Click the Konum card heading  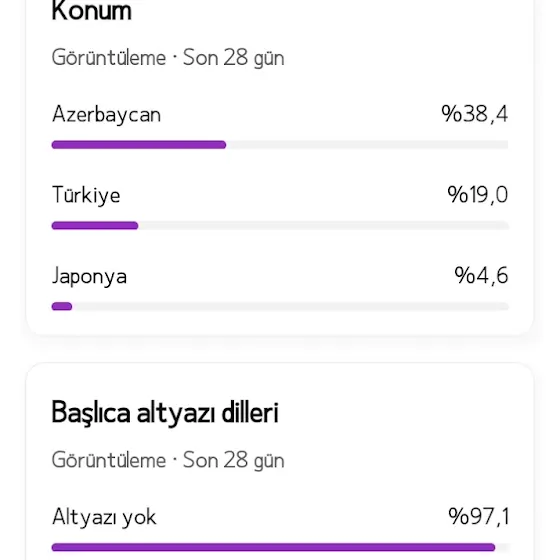point(92,11)
